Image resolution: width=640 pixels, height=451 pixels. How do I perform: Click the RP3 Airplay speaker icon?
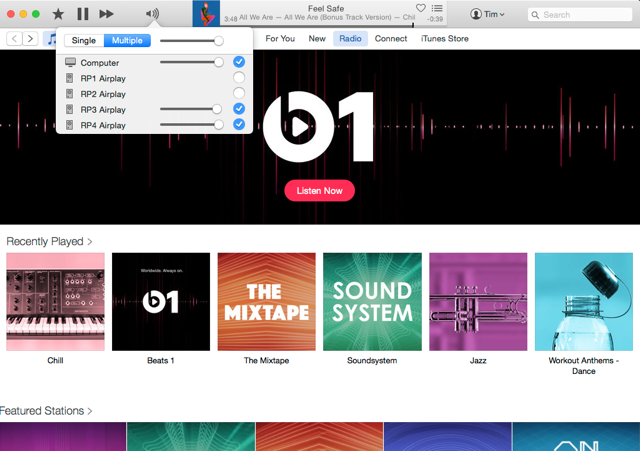point(70,109)
